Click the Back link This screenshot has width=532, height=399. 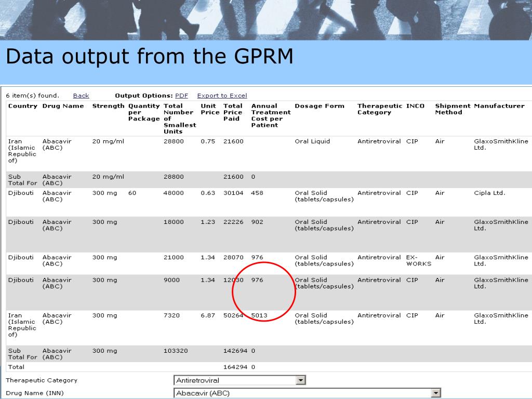[x=81, y=96]
